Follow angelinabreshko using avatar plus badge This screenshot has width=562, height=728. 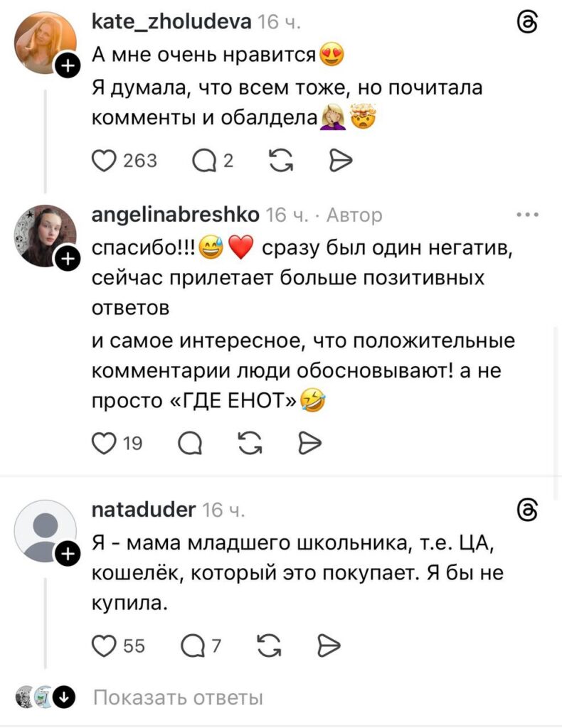point(67,260)
